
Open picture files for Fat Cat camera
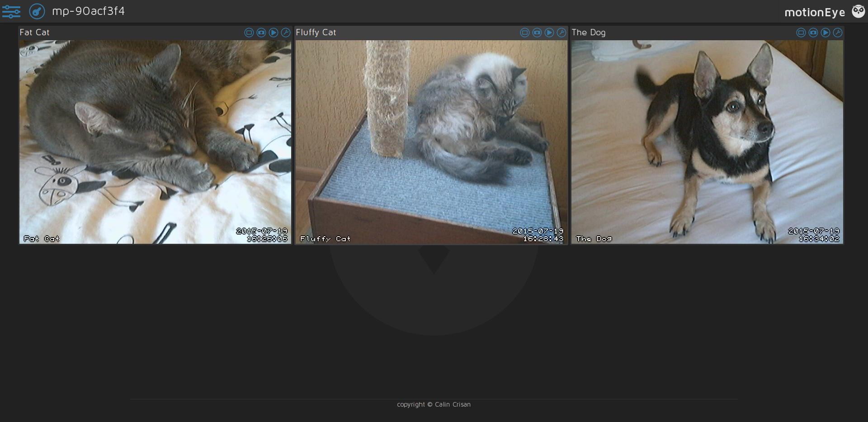pyautogui.click(x=261, y=32)
